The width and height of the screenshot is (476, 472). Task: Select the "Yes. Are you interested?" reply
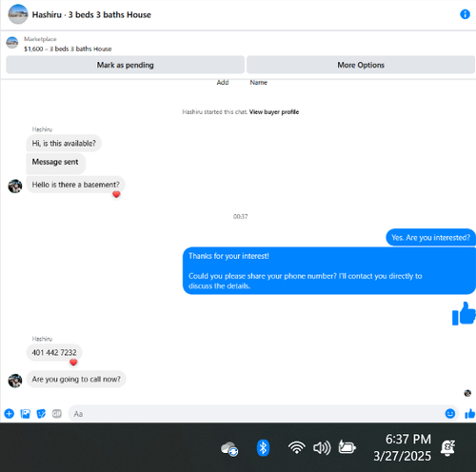(x=430, y=238)
